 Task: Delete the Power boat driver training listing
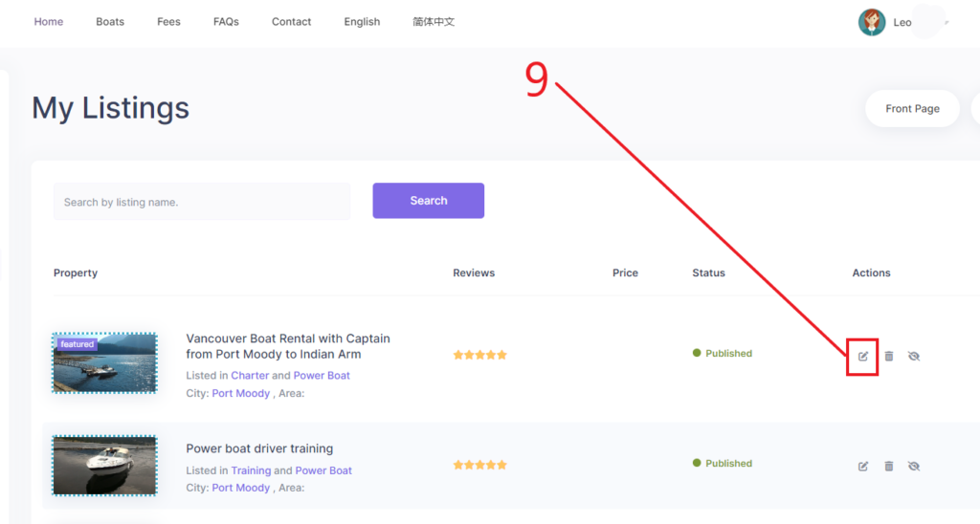[888, 466]
